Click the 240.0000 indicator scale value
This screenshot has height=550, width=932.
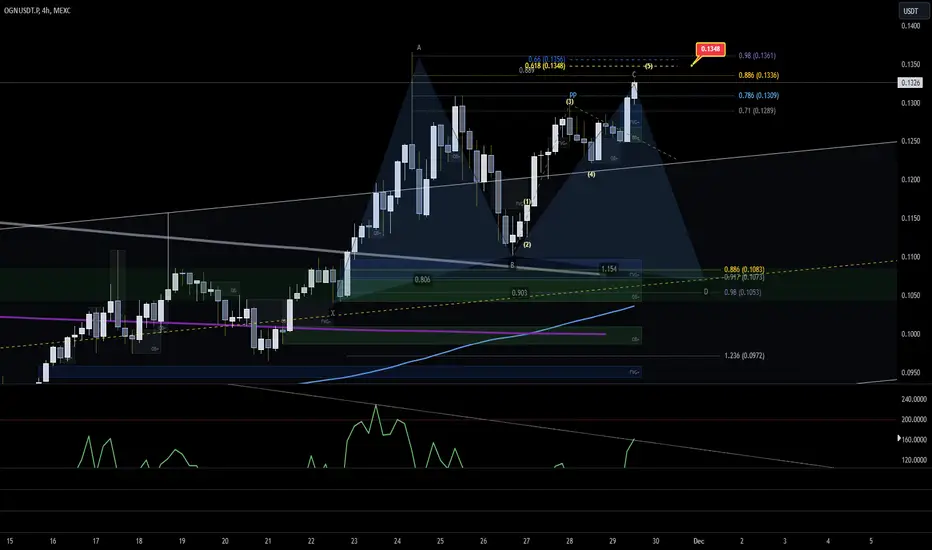914,400
